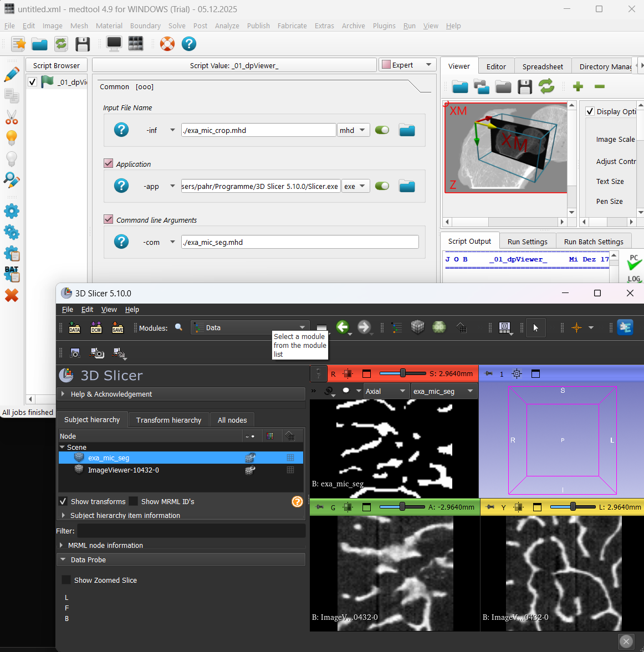Uncheck the Application checkbox

[x=109, y=163]
